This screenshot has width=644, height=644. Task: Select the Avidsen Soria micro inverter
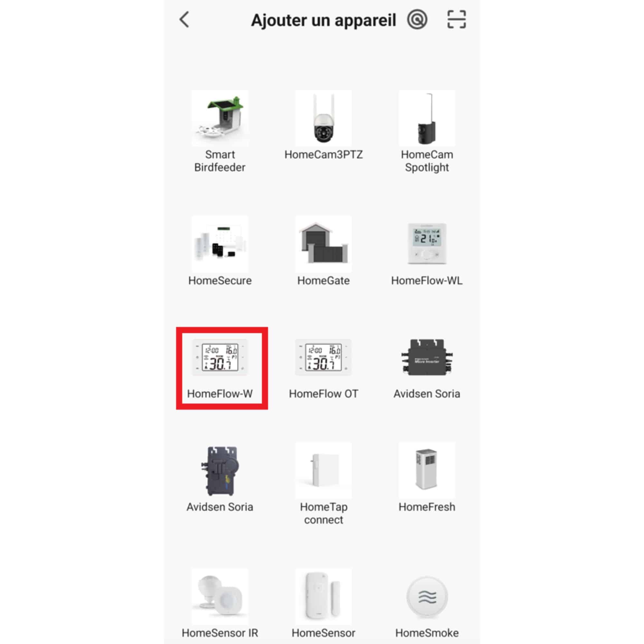[x=427, y=369]
